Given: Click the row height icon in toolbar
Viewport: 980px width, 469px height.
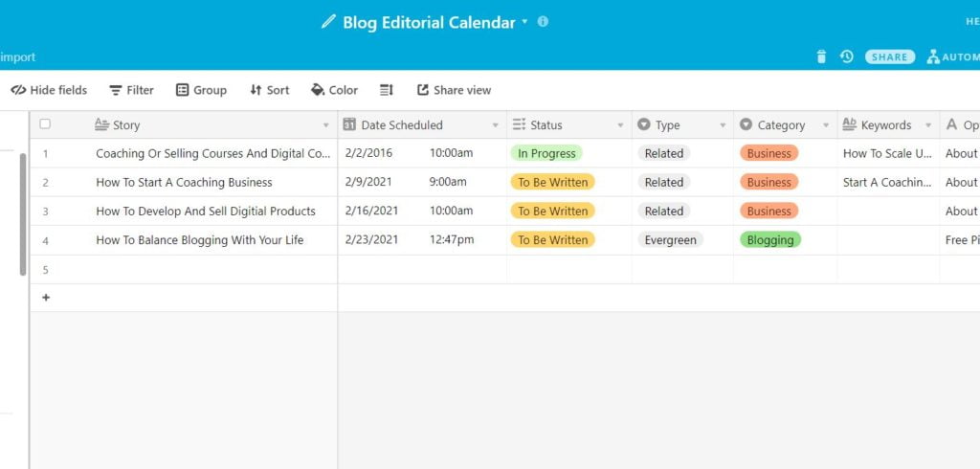Looking at the screenshot, I should [x=387, y=90].
